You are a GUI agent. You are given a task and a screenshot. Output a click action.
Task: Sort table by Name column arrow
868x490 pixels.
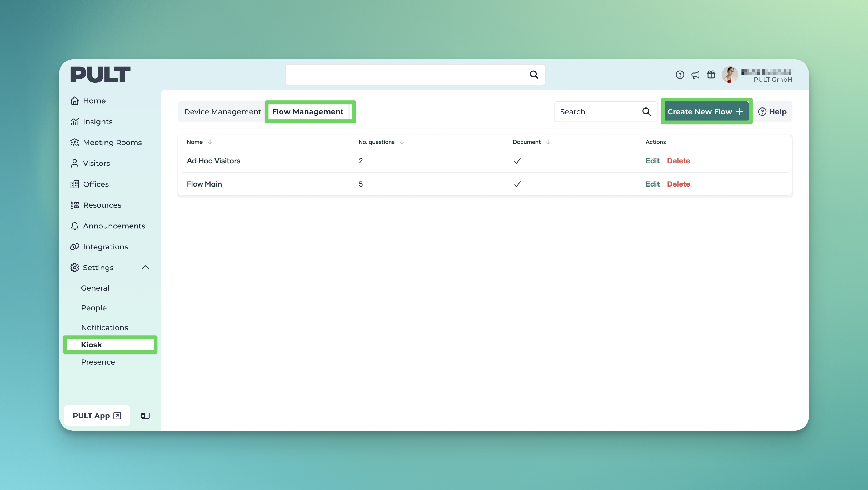click(x=210, y=142)
